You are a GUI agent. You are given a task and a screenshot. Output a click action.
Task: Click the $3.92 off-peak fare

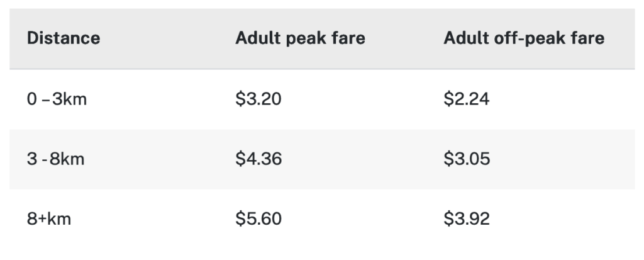point(467,219)
